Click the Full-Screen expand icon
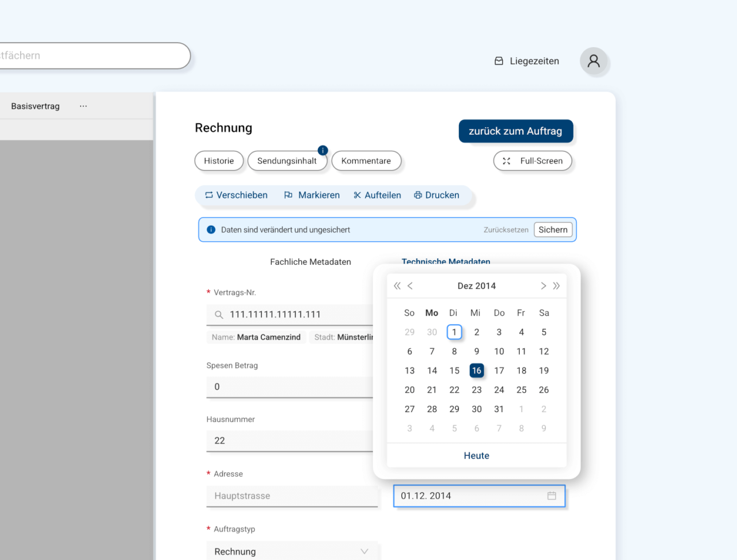This screenshot has height=560, width=737. (506, 161)
